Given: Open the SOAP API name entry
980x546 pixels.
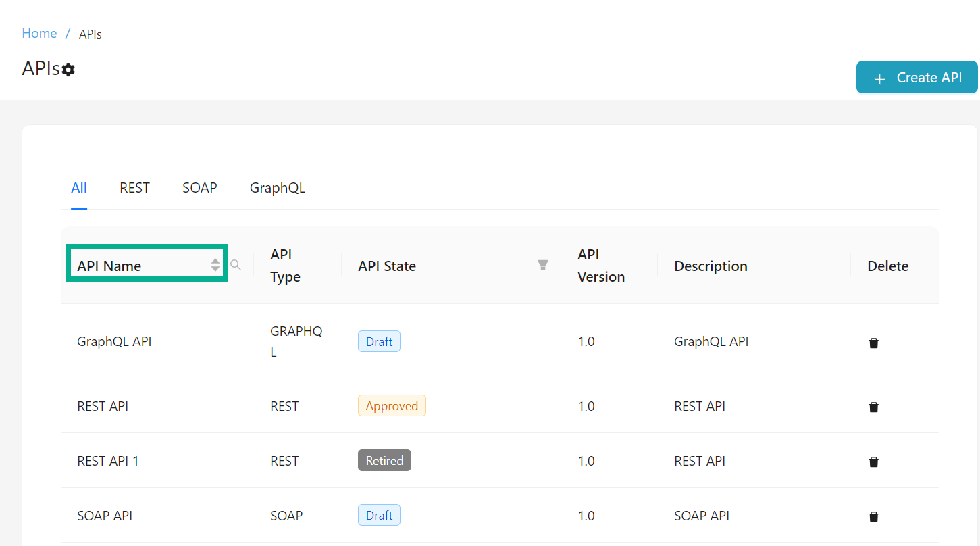Looking at the screenshot, I should pos(105,516).
